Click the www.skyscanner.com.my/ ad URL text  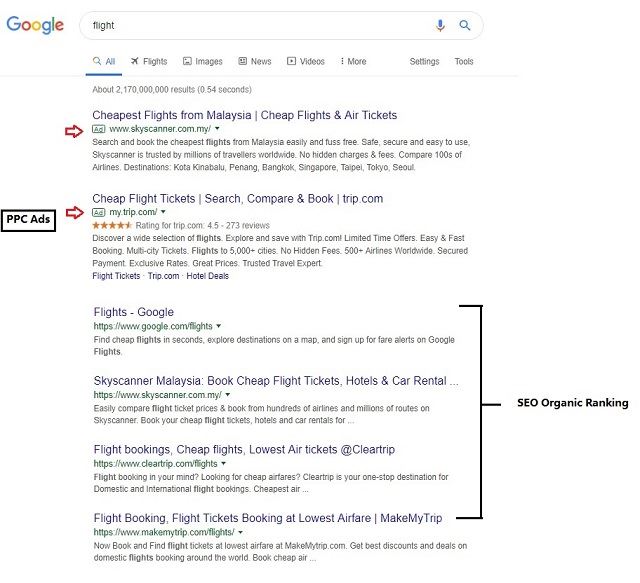pyautogui.click(x=160, y=129)
